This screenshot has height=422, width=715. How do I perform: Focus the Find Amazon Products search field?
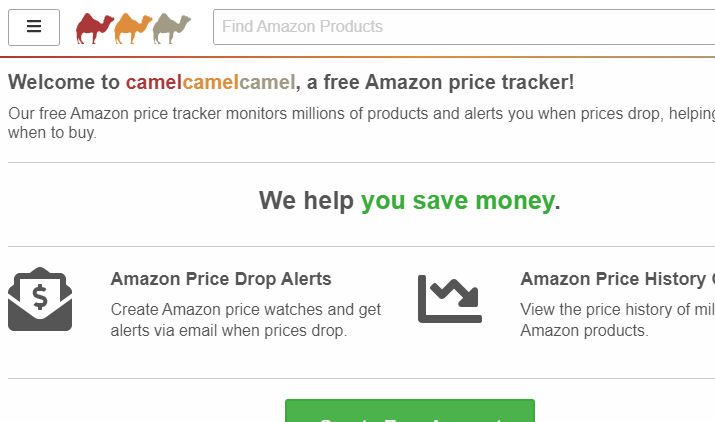464,27
